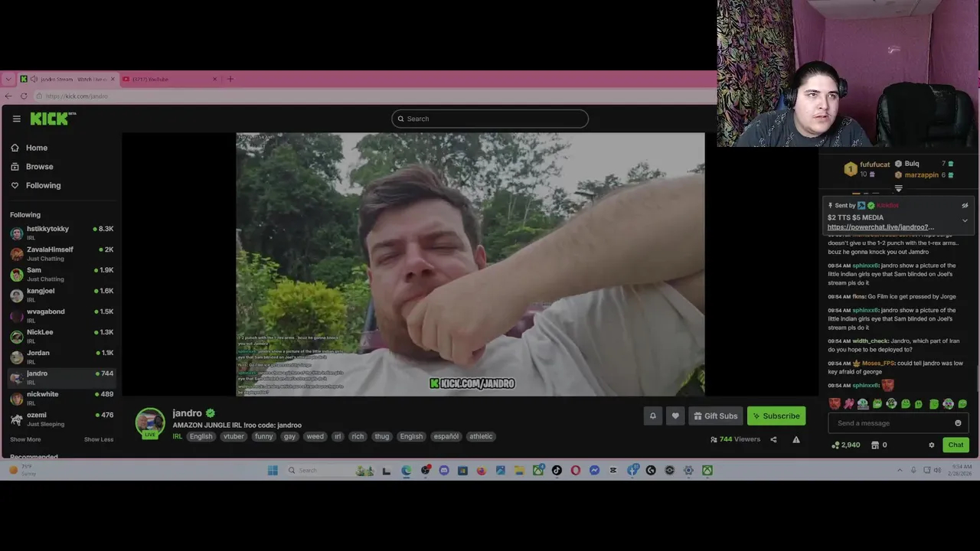The width and height of the screenshot is (980, 551).
Task: Open TikTok from the taskbar
Action: click(557, 471)
